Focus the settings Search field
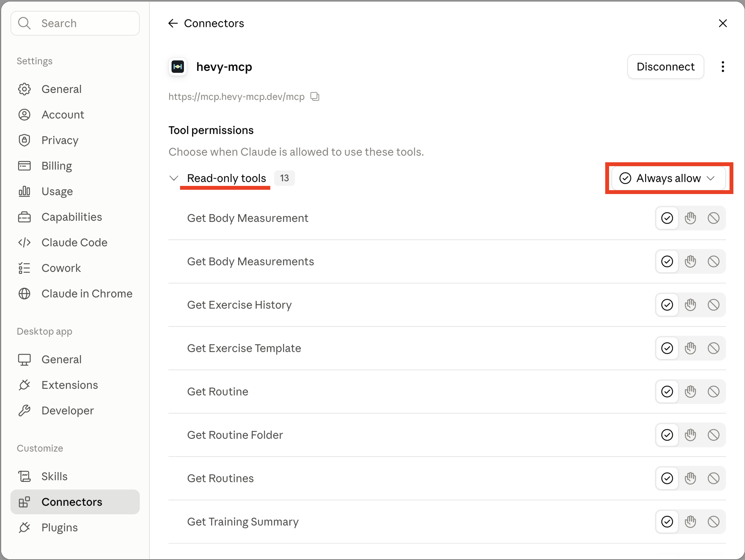 [x=75, y=23]
